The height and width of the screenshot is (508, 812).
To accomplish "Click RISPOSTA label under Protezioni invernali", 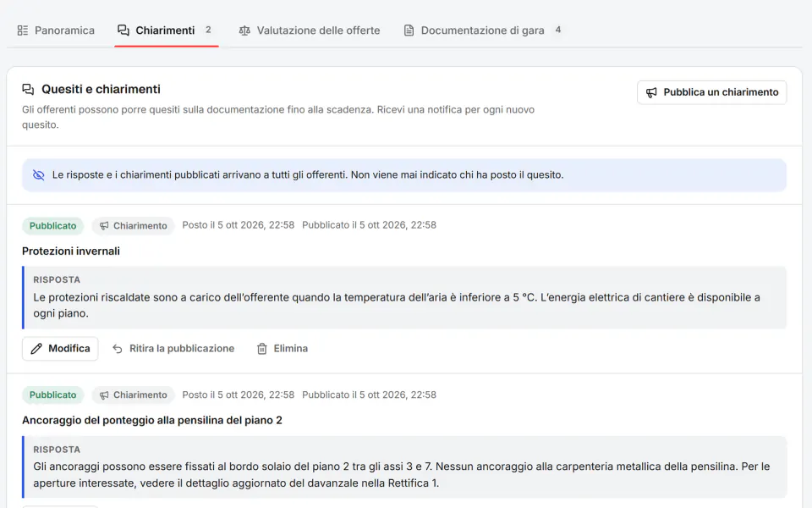I will (x=57, y=280).
